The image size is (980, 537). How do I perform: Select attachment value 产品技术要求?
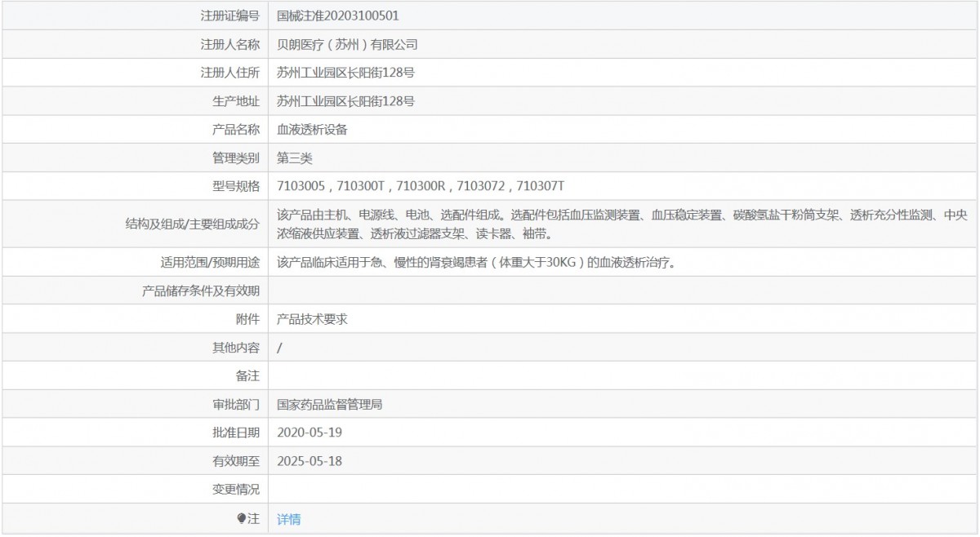[313, 319]
